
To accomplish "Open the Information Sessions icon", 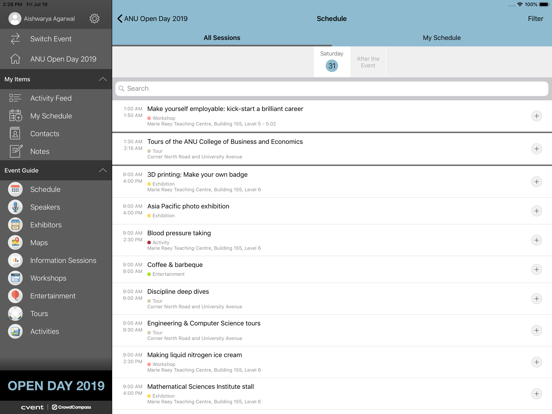I will coord(15,260).
